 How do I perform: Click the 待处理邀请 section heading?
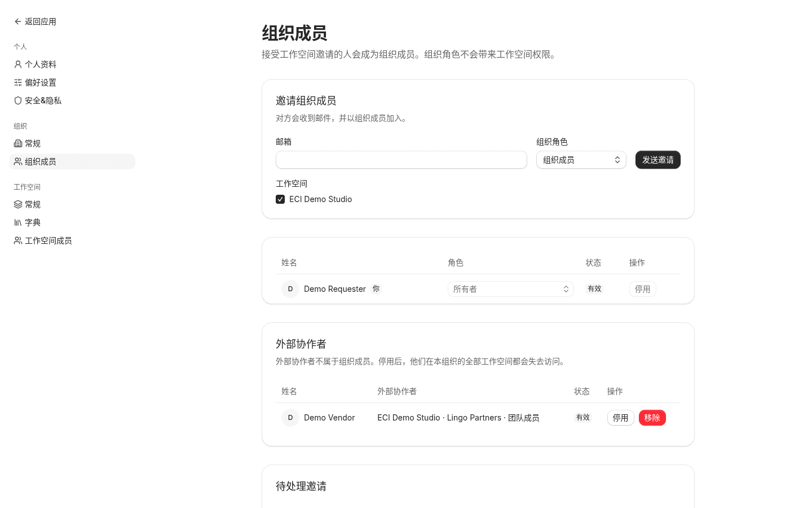301,486
